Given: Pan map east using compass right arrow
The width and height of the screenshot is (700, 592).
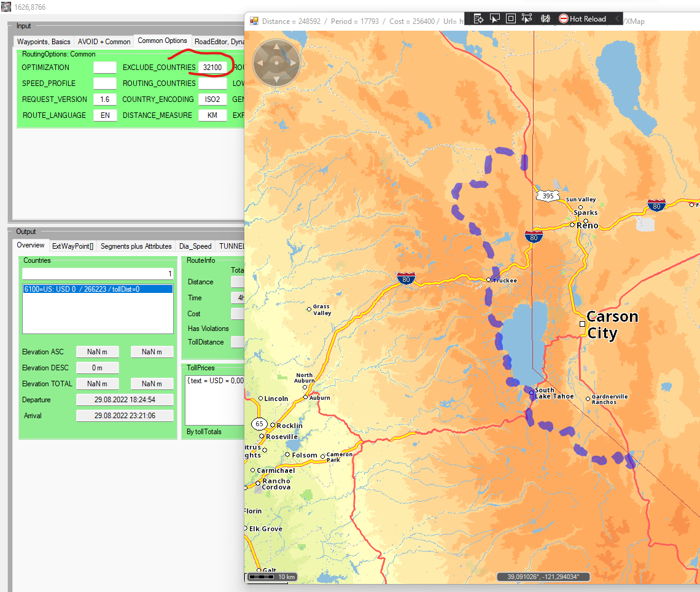Looking at the screenshot, I should pyautogui.click(x=294, y=63).
